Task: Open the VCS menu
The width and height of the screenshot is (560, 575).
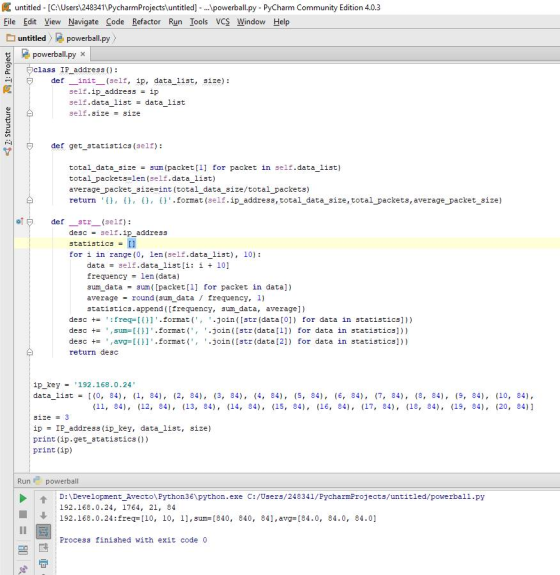Action: click(x=223, y=22)
